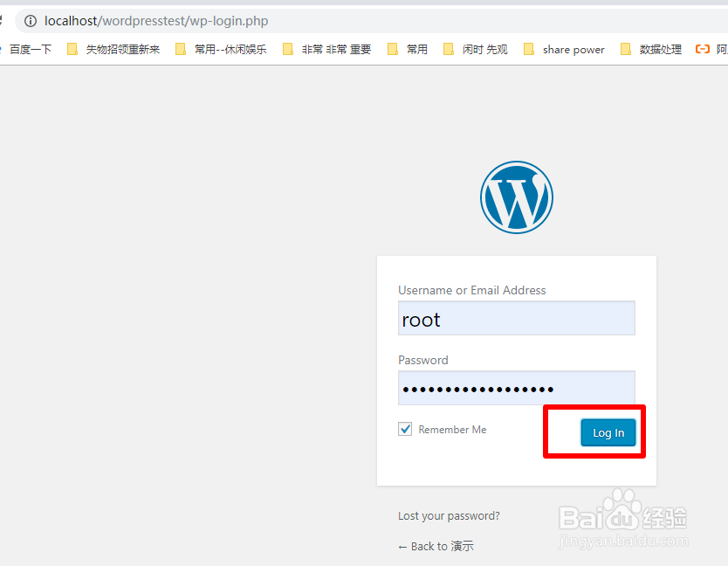Open the 闲时 先观 bookmark folder
Image resolution: width=728 pixels, height=566 pixels.
pos(476,49)
